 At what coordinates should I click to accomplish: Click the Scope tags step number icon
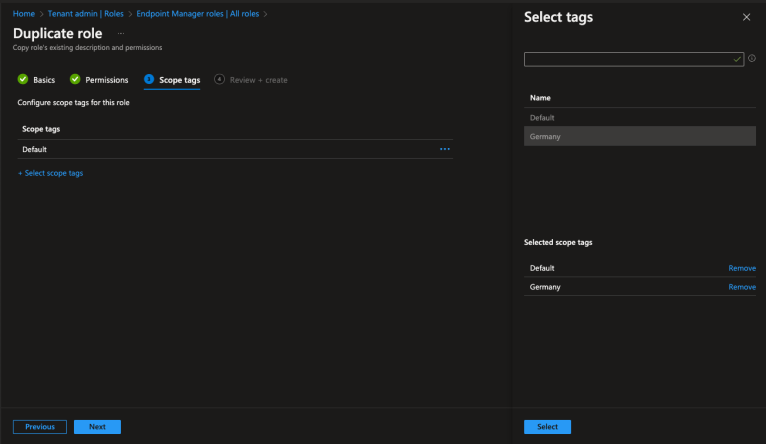pyautogui.click(x=149, y=80)
